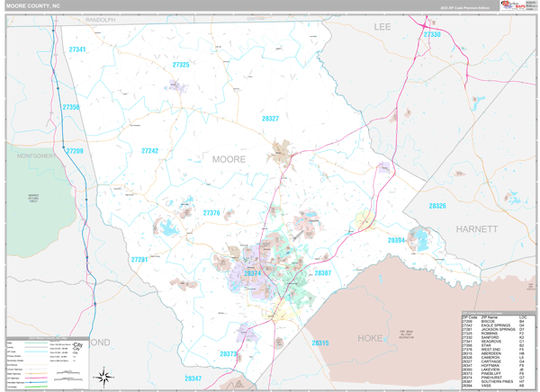Click the MONTGOMERY county label
Image resolution: width=540 pixels, height=392 pixels.
pos(36,156)
